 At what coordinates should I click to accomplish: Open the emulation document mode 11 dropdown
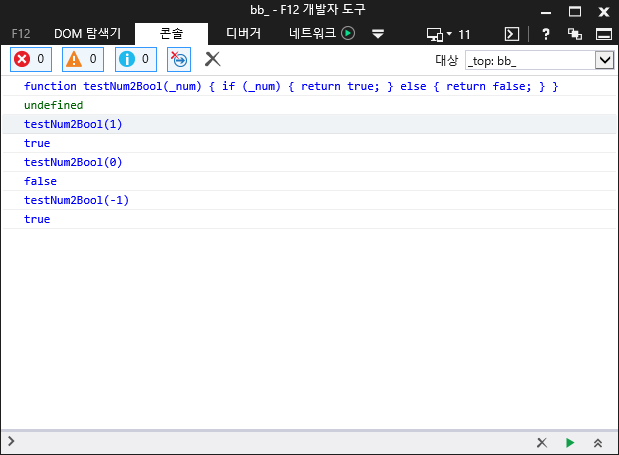tap(448, 33)
